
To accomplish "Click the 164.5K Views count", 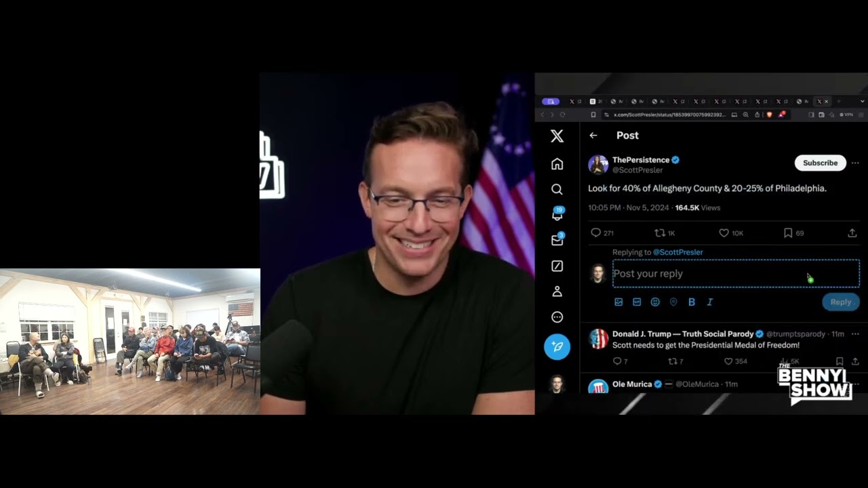I will (698, 207).
